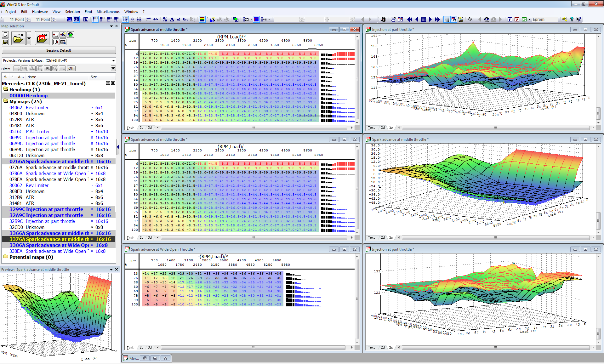Toggle the filter Off button

click(71, 68)
